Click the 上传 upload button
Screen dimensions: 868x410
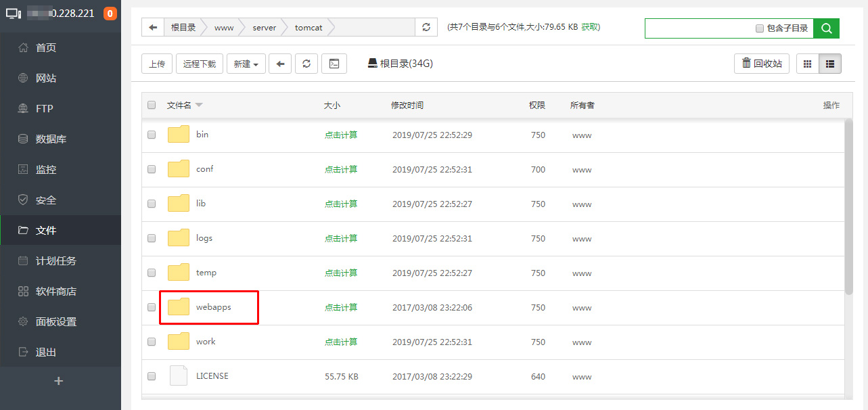(x=157, y=64)
